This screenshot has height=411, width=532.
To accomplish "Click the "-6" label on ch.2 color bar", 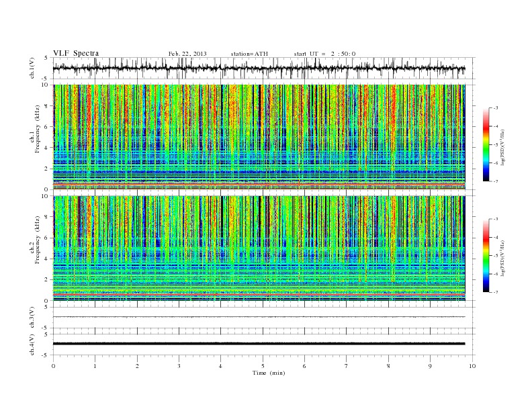I will 496,274.
